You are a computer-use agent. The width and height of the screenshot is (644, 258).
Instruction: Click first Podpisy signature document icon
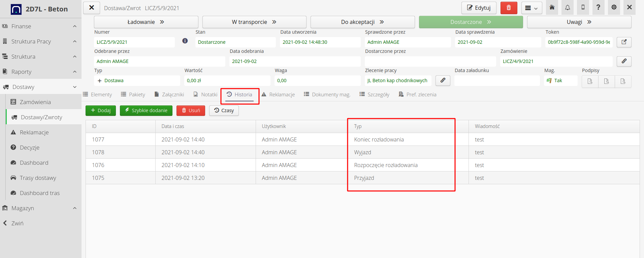coord(590,81)
